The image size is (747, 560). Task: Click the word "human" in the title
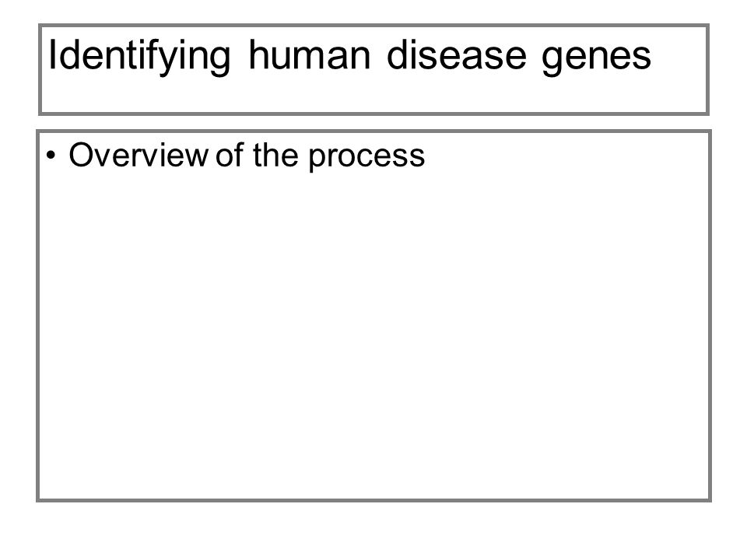309,54
